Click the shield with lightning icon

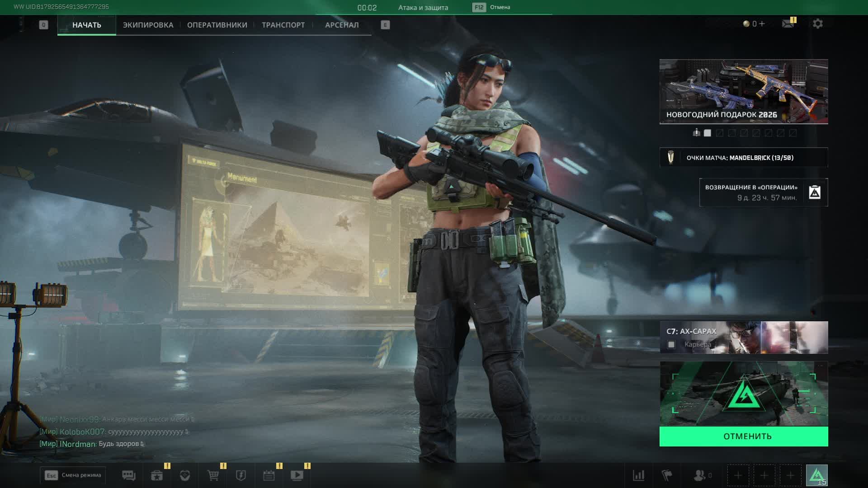coord(241,475)
